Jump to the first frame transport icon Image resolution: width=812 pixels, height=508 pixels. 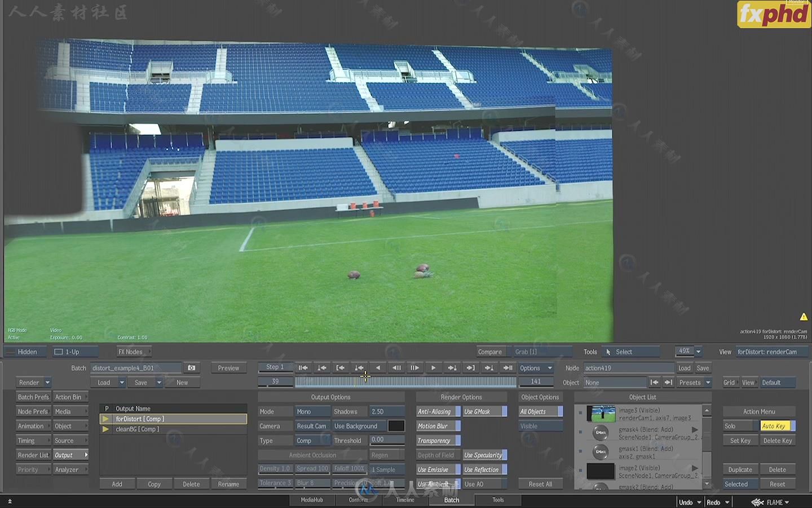click(x=303, y=368)
